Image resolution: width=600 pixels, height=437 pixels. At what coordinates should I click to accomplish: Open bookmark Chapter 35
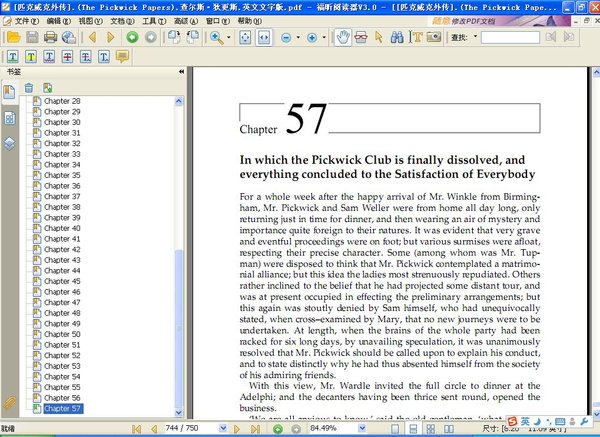point(62,175)
